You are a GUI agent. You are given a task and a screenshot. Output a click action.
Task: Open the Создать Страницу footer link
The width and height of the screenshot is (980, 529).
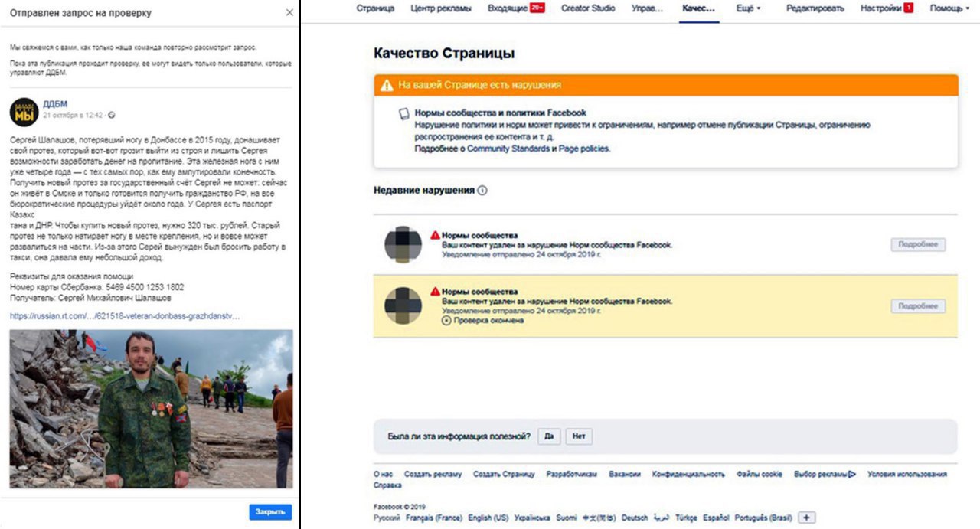pos(504,475)
